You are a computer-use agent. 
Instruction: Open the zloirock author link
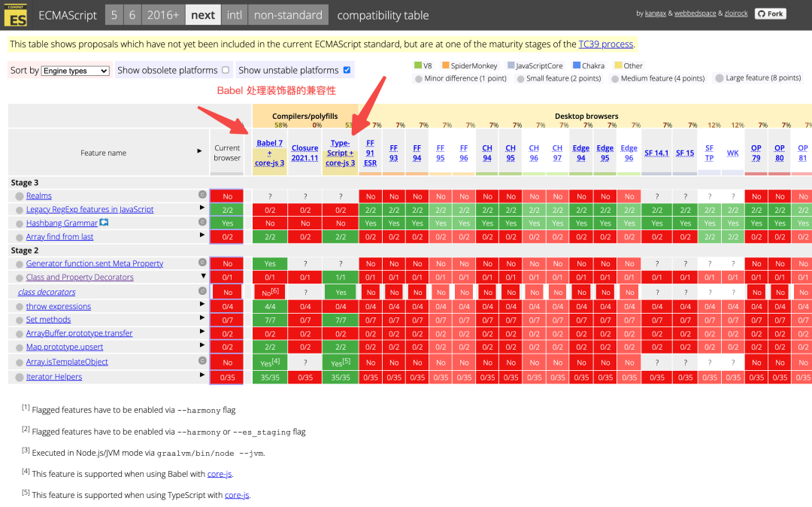click(x=736, y=14)
